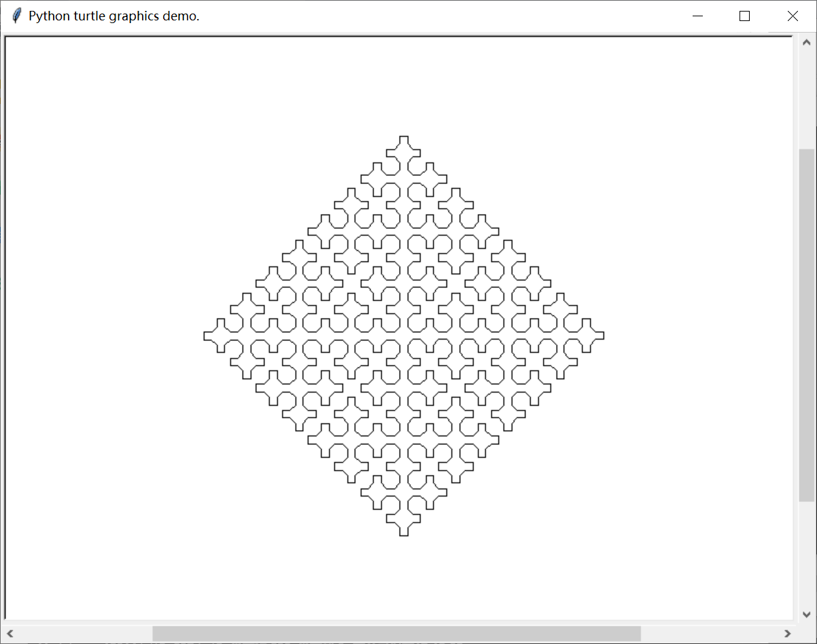Click the vertical scrollbar down arrow
Screen dimensions: 817x644
[806, 614]
